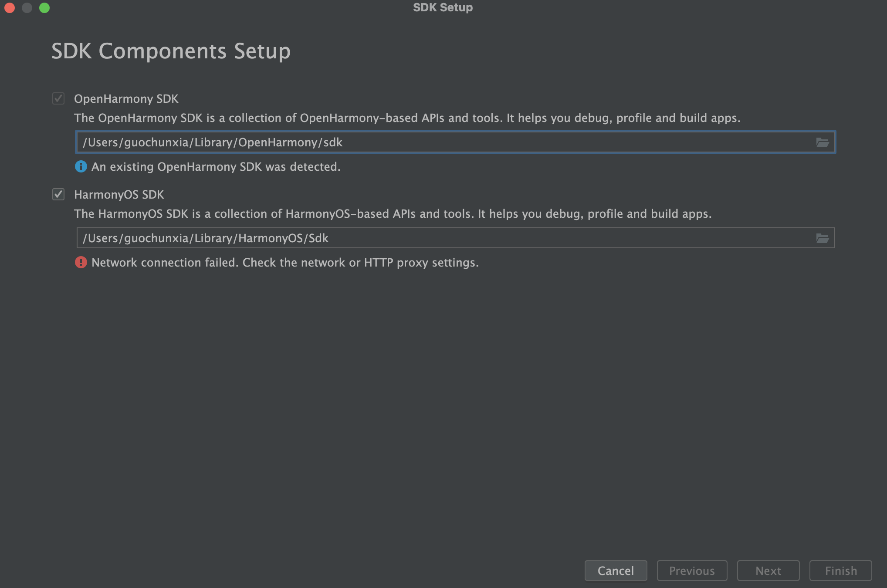The image size is (887, 588).
Task: Click the network connection failed message
Action: point(285,263)
